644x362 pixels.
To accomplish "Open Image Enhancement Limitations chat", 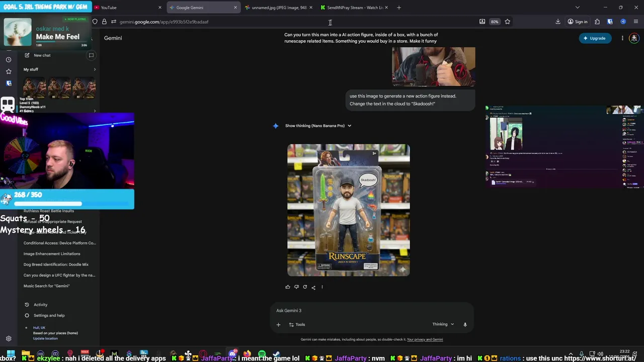I will coord(52,254).
